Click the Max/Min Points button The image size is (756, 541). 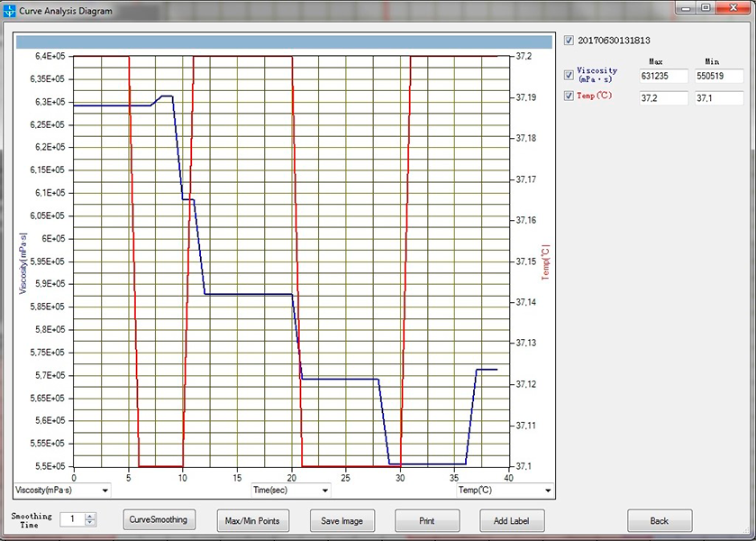tap(252, 521)
